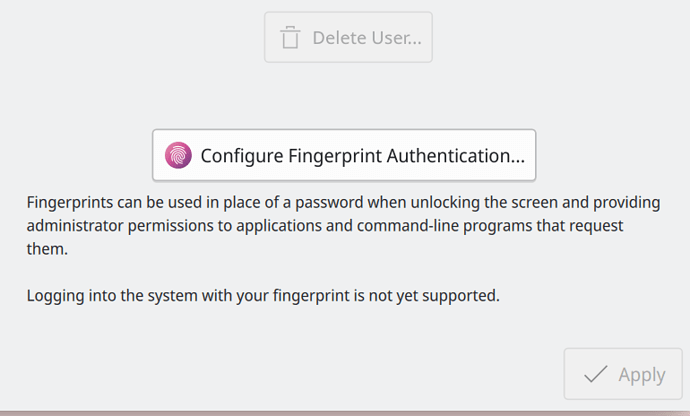
Task: Click the trash can icon on Delete User
Action: [290, 37]
